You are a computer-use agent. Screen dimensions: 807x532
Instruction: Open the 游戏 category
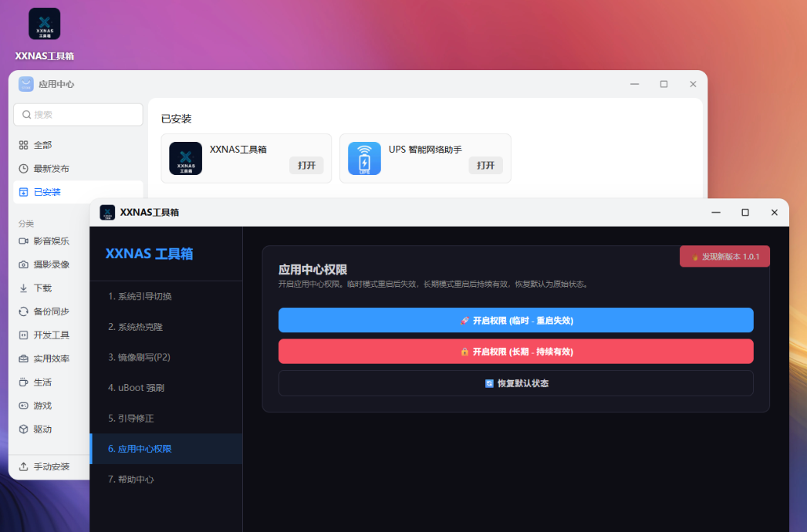42,406
